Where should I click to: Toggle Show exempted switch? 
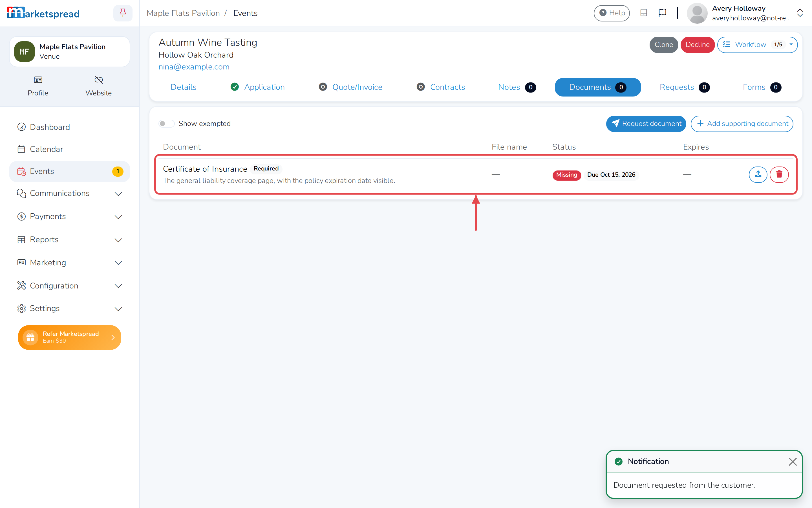coord(166,124)
